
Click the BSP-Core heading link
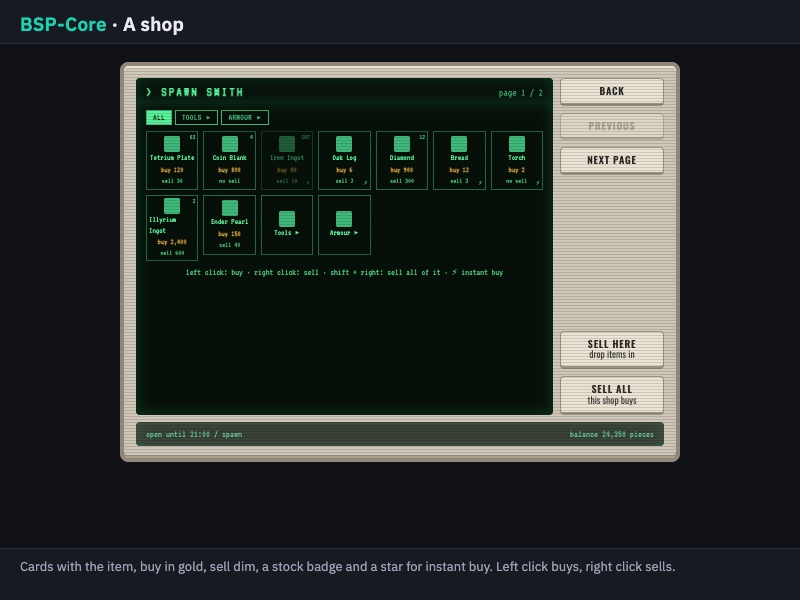click(x=63, y=24)
